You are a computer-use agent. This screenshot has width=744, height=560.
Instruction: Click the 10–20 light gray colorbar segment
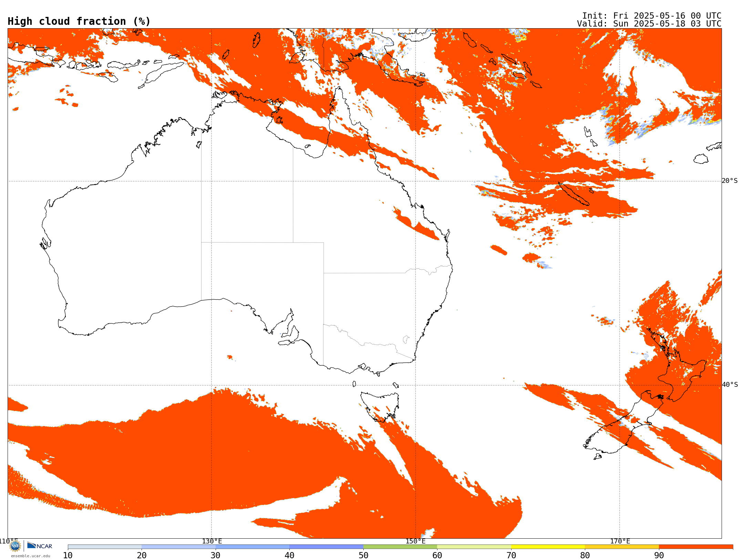tap(105, 547)
